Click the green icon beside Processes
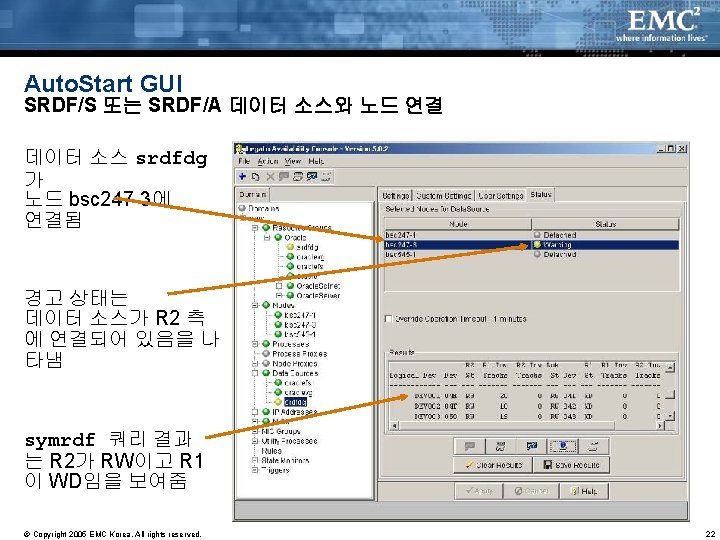 266,344
